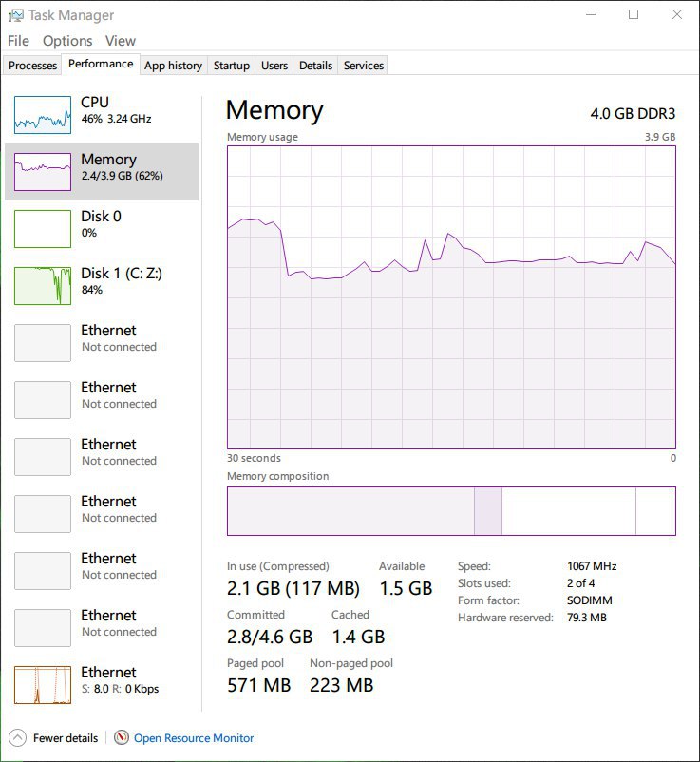Select the Memory mini graph in sidebar
This screenshot has height=762, width=700.
[43, 172]
